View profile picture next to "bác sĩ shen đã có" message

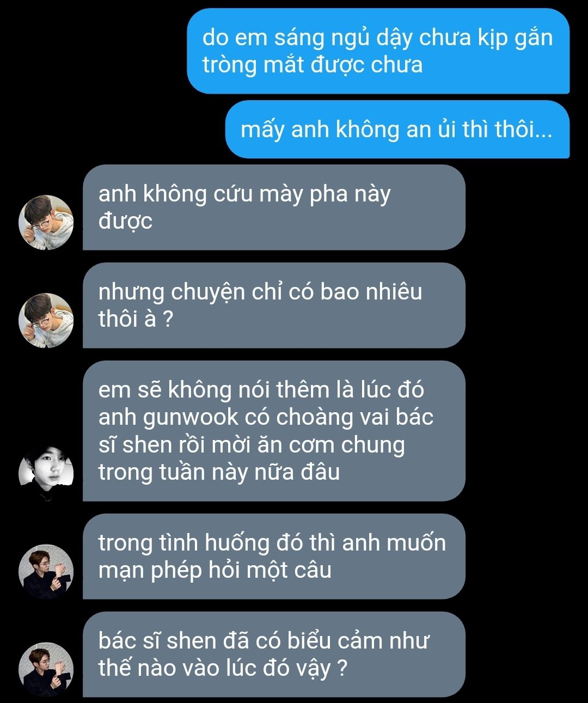coord(46,669)
